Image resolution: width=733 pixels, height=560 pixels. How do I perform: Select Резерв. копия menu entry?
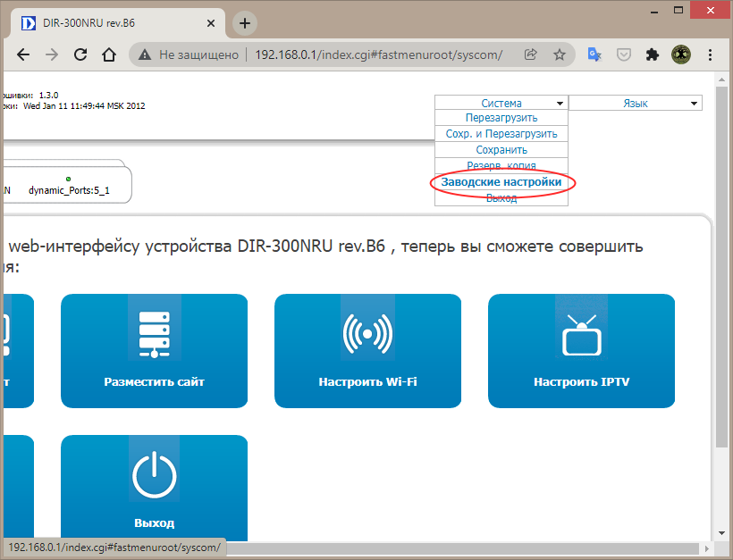click(501, 165)
